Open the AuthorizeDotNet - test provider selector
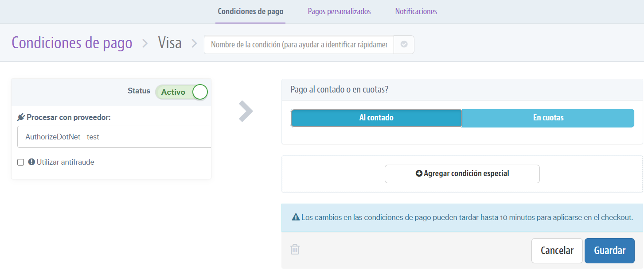The image size is (644, 270). tap(114, 136)
